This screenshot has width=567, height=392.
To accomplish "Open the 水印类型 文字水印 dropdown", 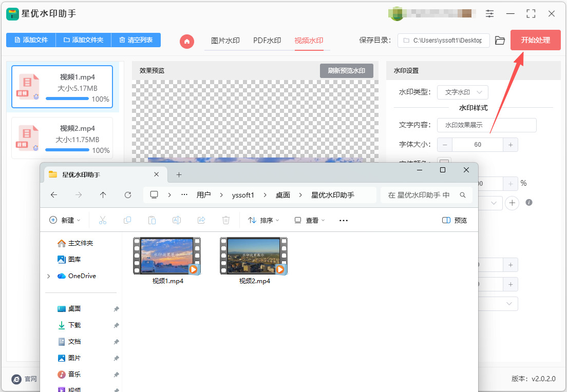I will [x=463, y=92].
